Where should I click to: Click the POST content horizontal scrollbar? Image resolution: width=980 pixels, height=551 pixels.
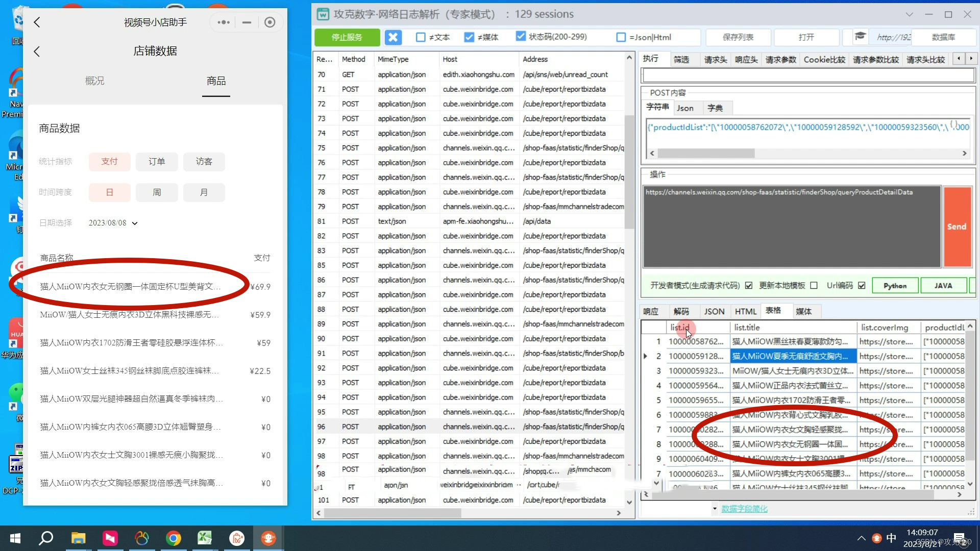[705, 153]
